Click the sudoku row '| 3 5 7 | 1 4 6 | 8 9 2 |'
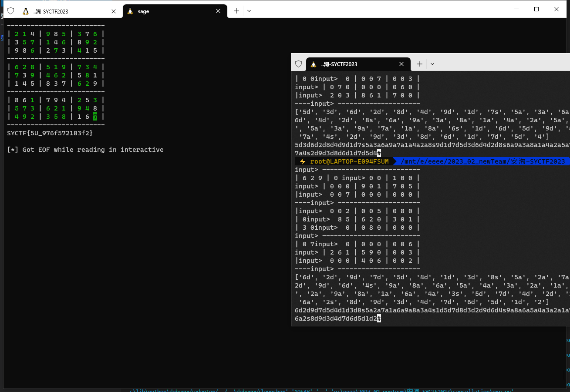Screen dimensions: 570x392 click(56, 42)
